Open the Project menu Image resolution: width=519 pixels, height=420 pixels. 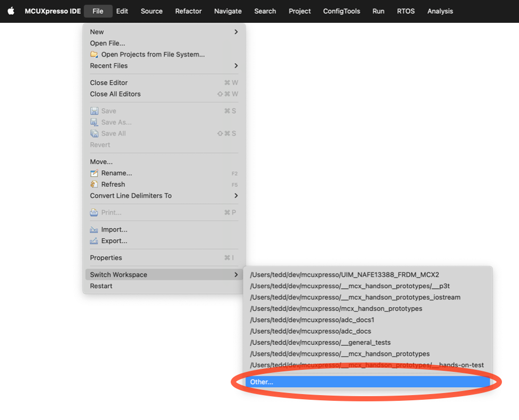tap(300, 11)
